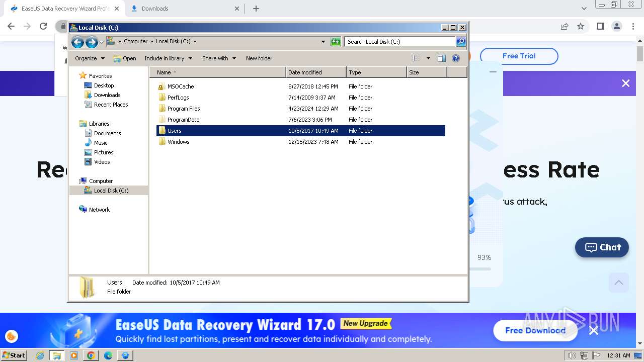
Task: Click the Free Trial button on webpage
Action: click(x=519, y=56)
